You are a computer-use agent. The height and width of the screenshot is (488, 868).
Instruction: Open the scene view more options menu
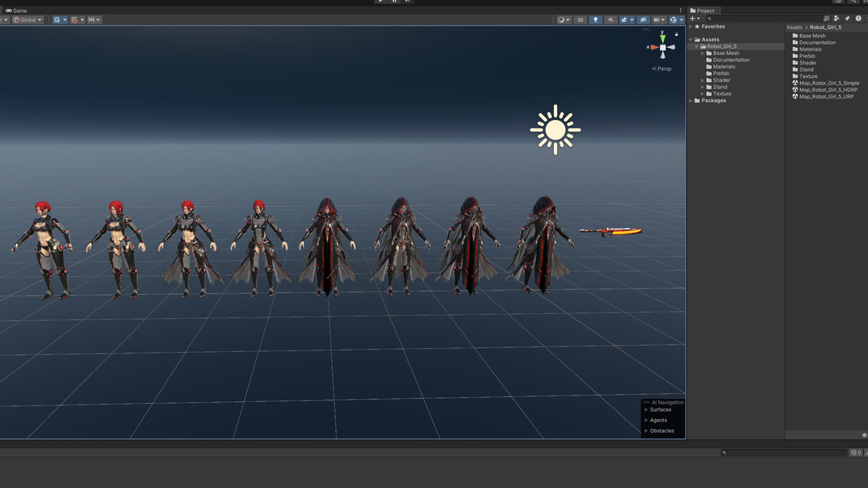[x=681, y=11]
